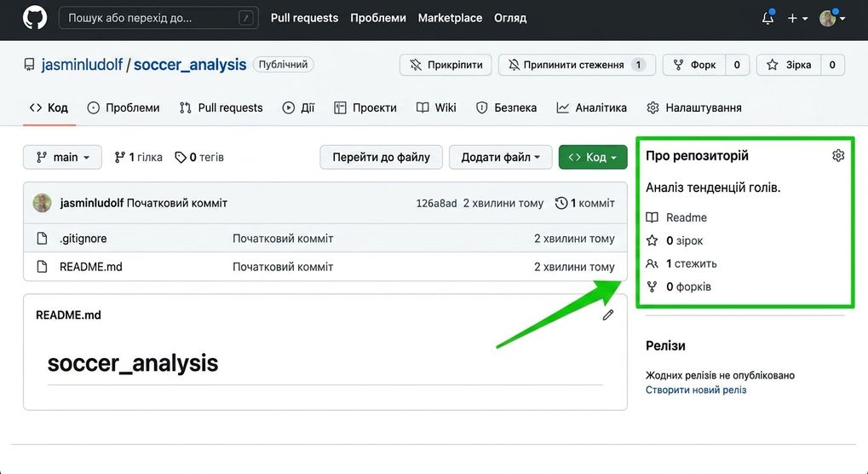868x474 pixels.
Task: View the 1 комміт history link
Action: click(585, 203)
